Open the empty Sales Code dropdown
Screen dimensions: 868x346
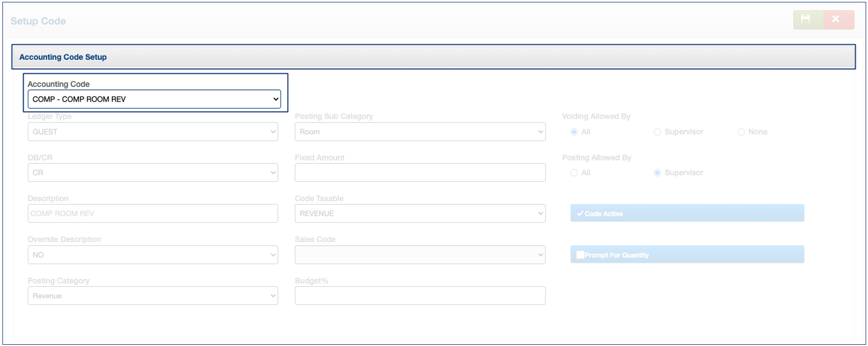tap(420, 255)
